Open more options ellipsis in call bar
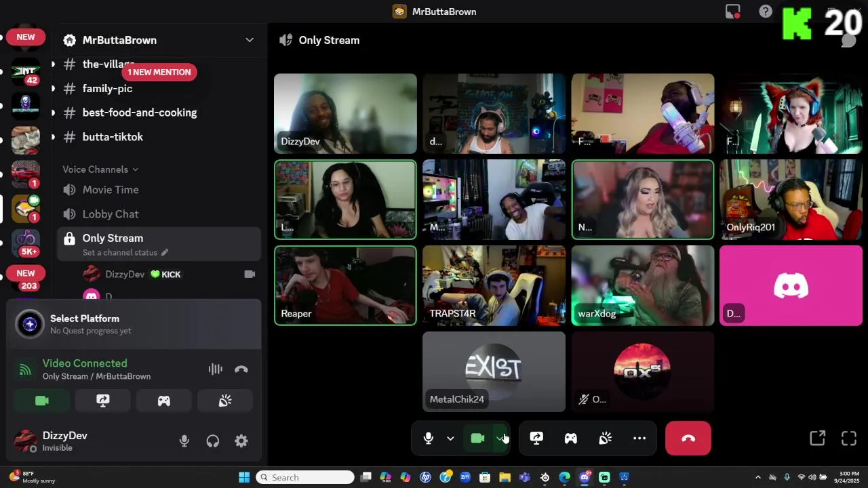The height and width of the screenshot is (488, 868). pos(639,439)
